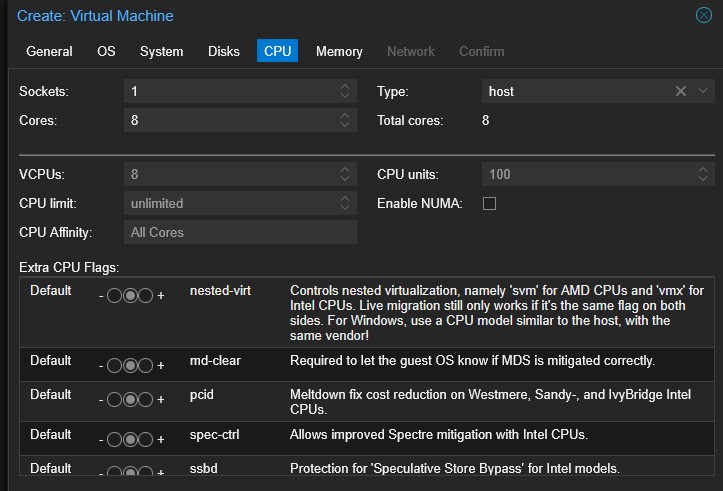
Task: Select the nested-virt flag name
Action: pyautogui.click(x=220, y=290)
